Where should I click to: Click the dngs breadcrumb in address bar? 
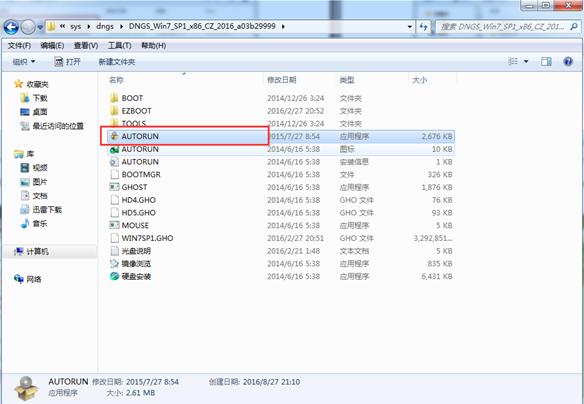pyautogui.click(x=105, y=26)
